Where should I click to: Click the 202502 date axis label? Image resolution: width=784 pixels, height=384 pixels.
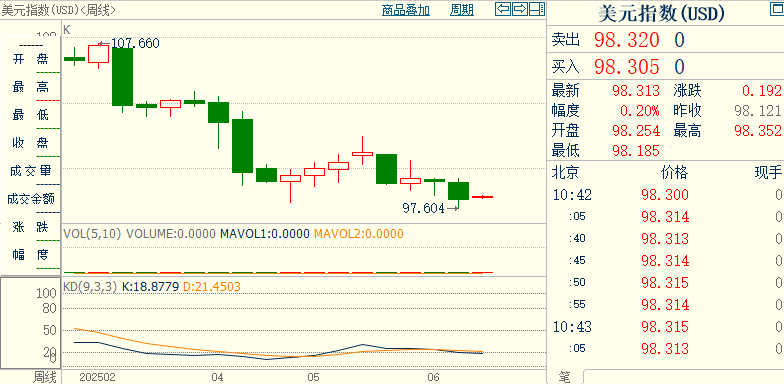tap(98, 377)
